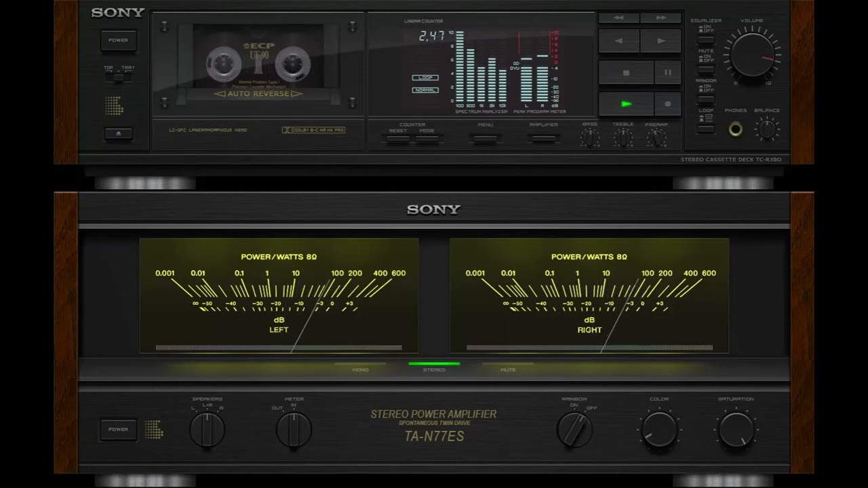Toggle the EQUALIZER on/off switch
Image resolution: width=868 pixels, height=488 pixels.
pyautogui.click(x=706, y=39)
